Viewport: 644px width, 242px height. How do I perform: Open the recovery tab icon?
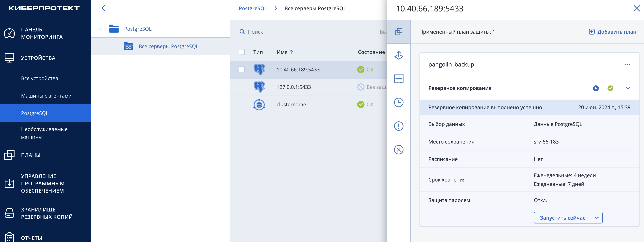(x=399, y=55)
